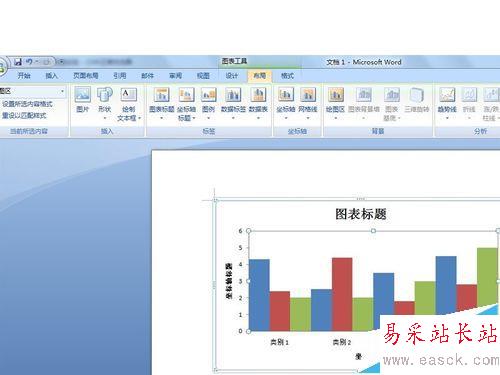Insert a picture with the 图片 icon
The width and height of the screenshot is (500, 375).
point(82,99)
